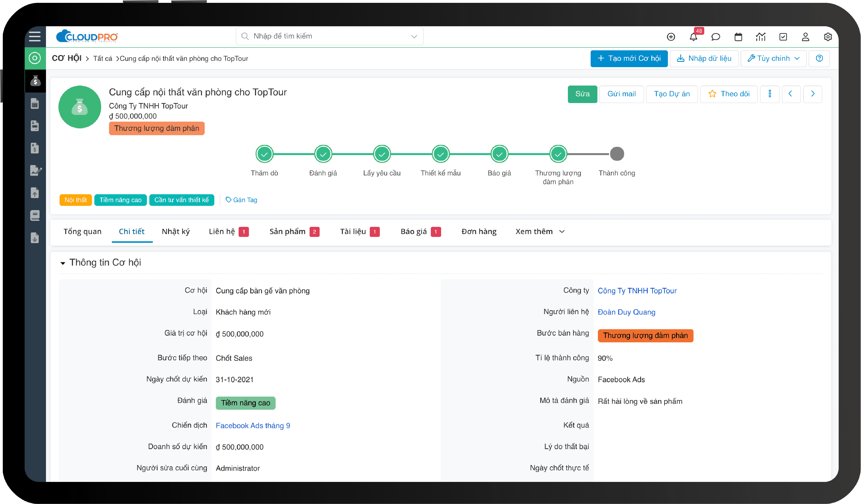Switch to the Tổng quan tab

[x=82, y=231]
